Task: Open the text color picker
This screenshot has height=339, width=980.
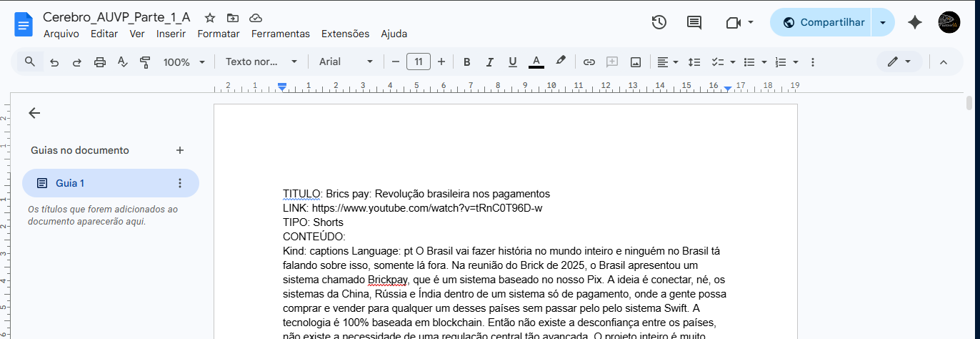Action: pyautogui.click(x=536, y=62)
